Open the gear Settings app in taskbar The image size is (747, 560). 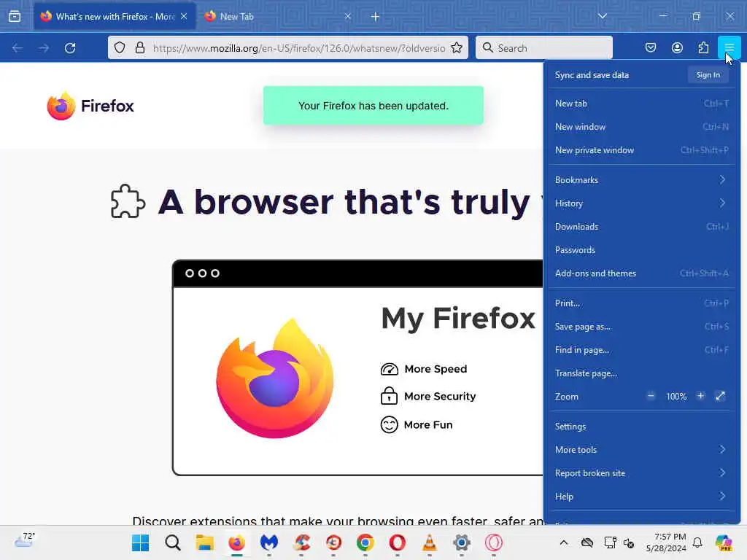(x=462, y=542)
